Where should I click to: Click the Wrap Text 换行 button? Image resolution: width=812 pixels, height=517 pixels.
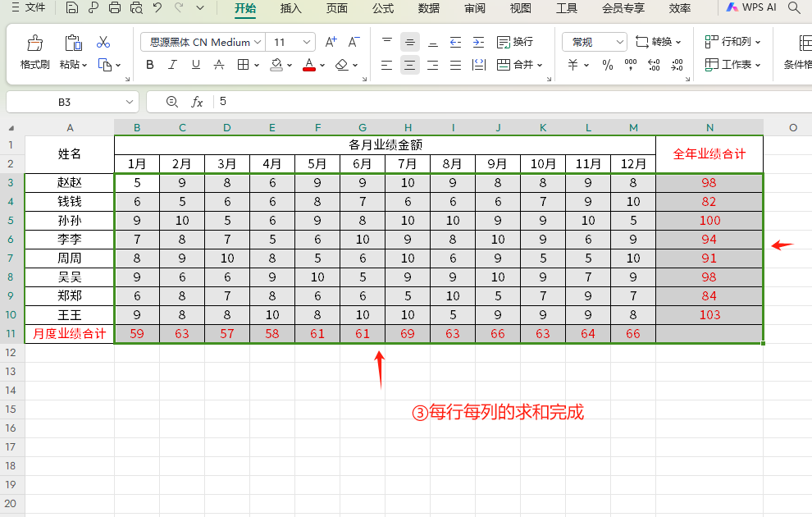click(515, 42)
